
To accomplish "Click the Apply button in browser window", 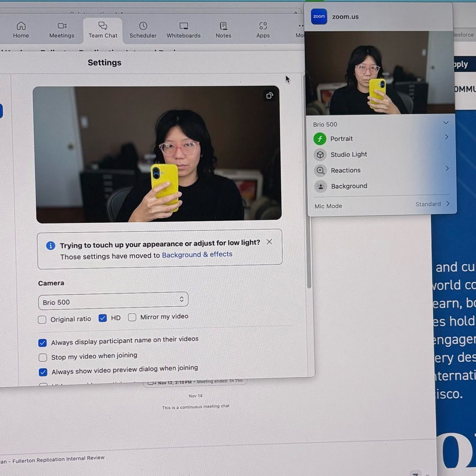I will pyautogui.click(x=465, y=64).
